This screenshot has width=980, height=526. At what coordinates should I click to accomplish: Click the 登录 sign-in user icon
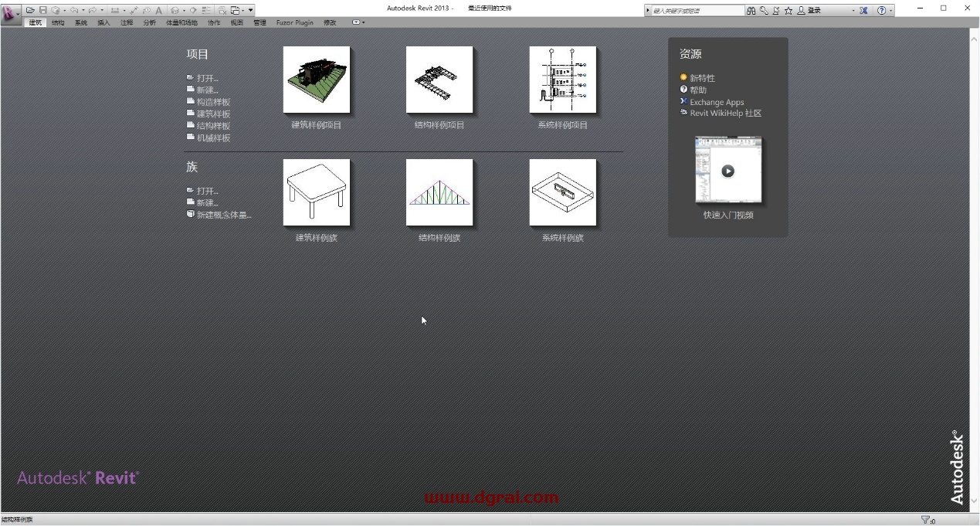click(x=801, y=10)
